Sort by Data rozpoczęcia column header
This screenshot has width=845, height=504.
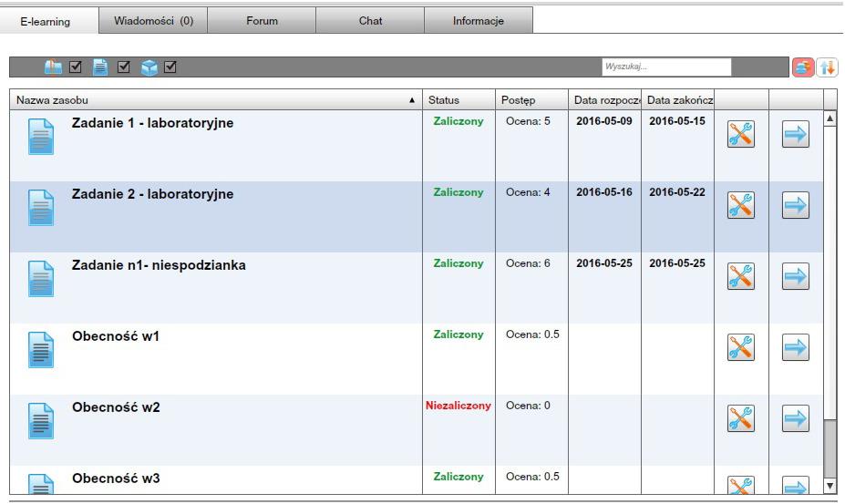click(x=604, y=99)
